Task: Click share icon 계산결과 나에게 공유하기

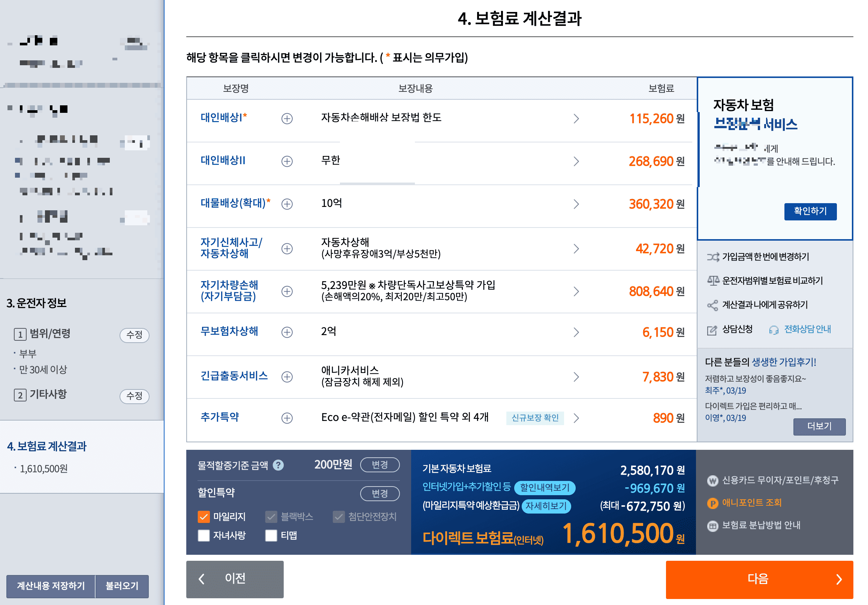Action: (x=712, y=305)
